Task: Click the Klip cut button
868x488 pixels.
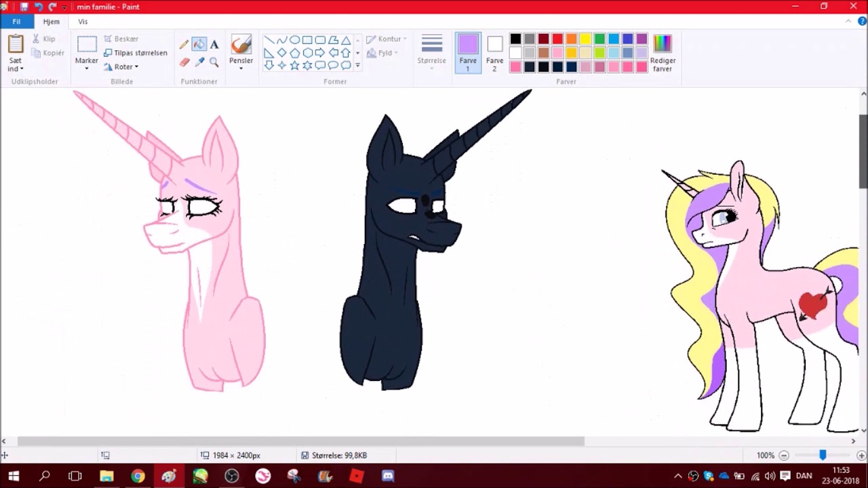Action: (43, 39)
